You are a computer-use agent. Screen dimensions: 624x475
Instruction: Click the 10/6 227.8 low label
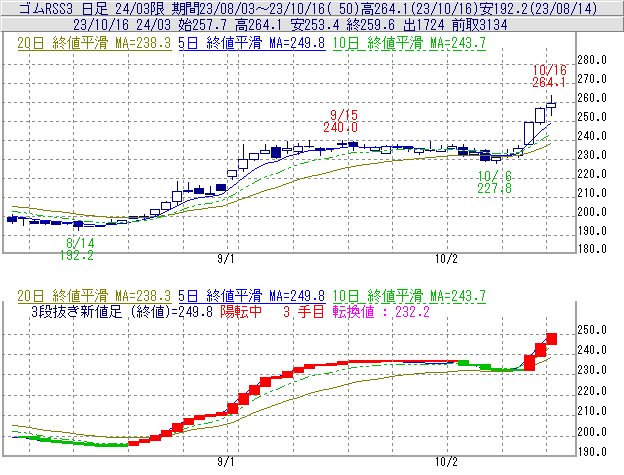pos(495,182)
